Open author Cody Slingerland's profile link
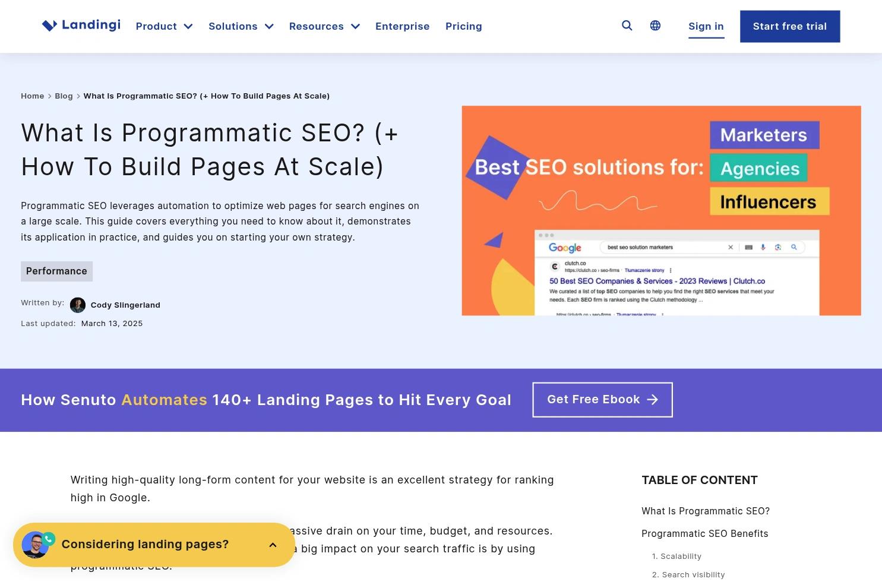The image size is (882, 588). pos(125,305)
